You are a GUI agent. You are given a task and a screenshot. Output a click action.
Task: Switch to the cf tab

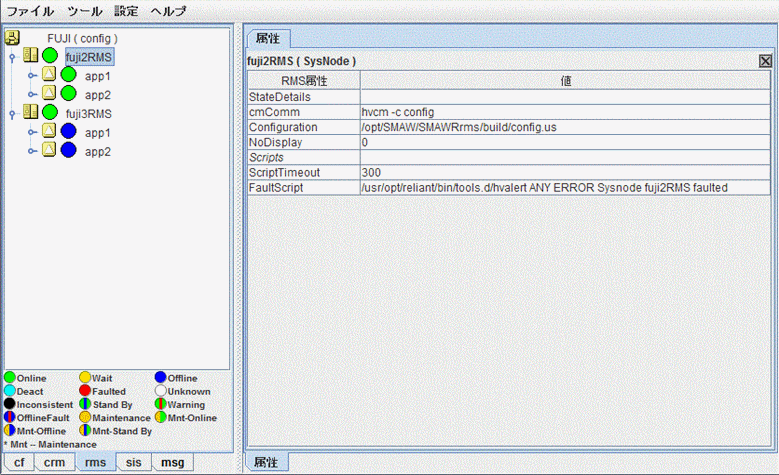tap(19, 462)
